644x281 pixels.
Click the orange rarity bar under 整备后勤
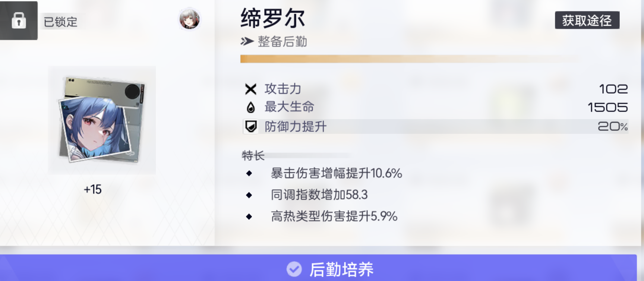pos(410,59)
